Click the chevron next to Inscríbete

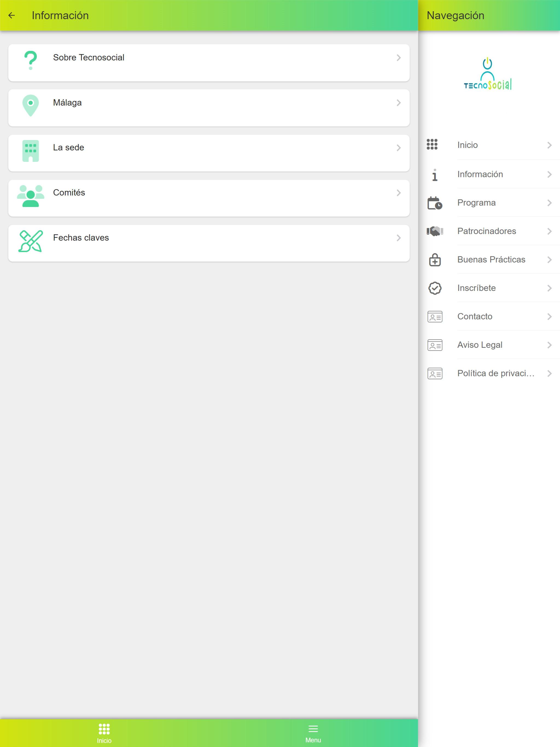click(550, 288)
